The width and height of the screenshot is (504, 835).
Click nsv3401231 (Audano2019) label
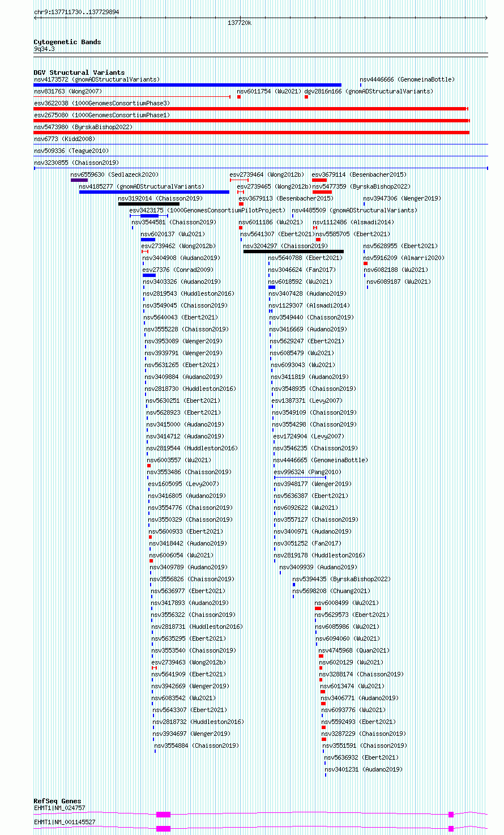coord(364,770)
